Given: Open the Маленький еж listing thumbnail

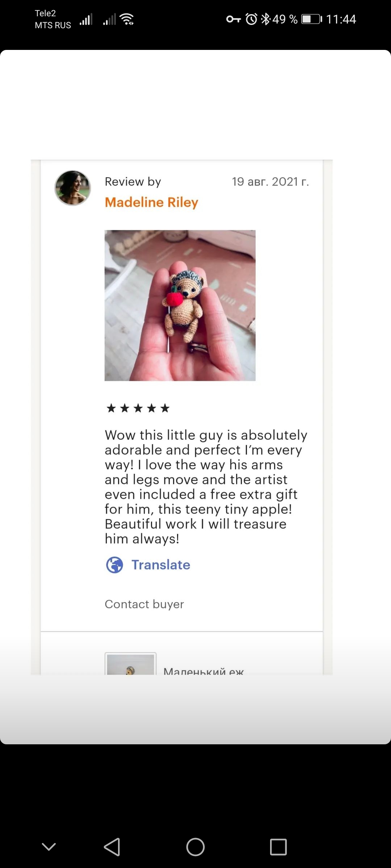Looking at the screenshot, I should 130,664.
